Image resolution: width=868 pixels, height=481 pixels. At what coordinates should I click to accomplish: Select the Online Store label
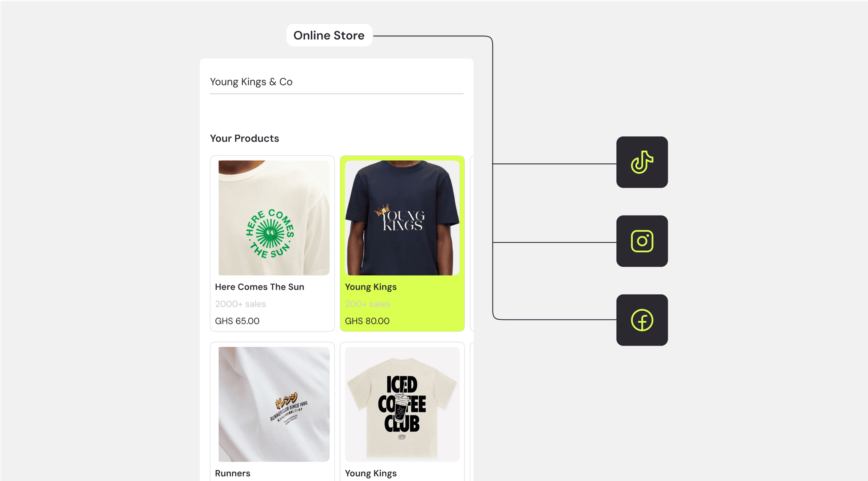coord(329,35)
